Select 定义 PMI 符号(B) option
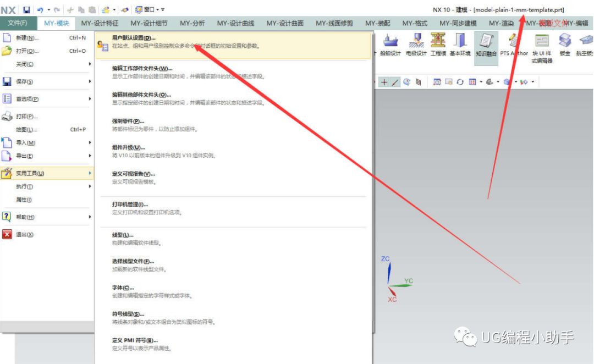The height and width of the screenshot is (364, 594). coord(233,344)
